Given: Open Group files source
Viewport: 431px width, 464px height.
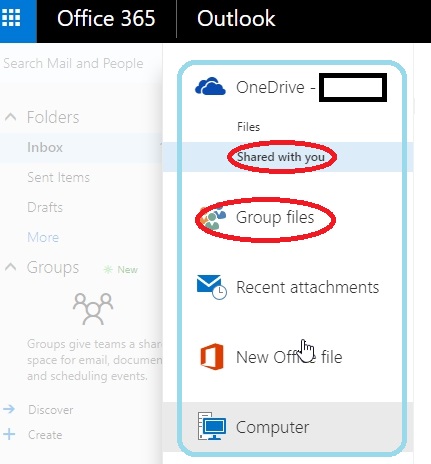Looking at the screenshot, I should coord(275,217).
